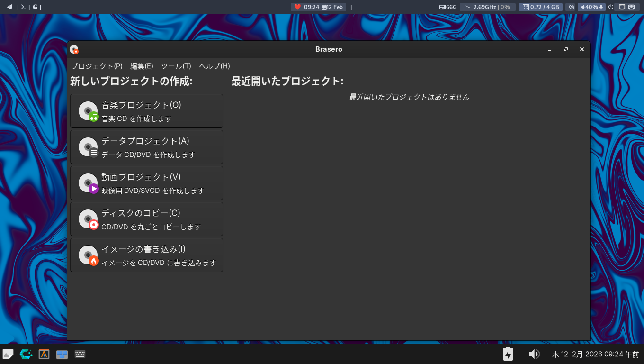Click the network tray icon in top panel

622,7
